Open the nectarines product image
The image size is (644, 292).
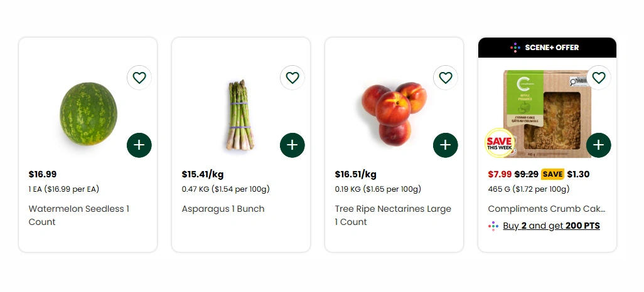394,113
